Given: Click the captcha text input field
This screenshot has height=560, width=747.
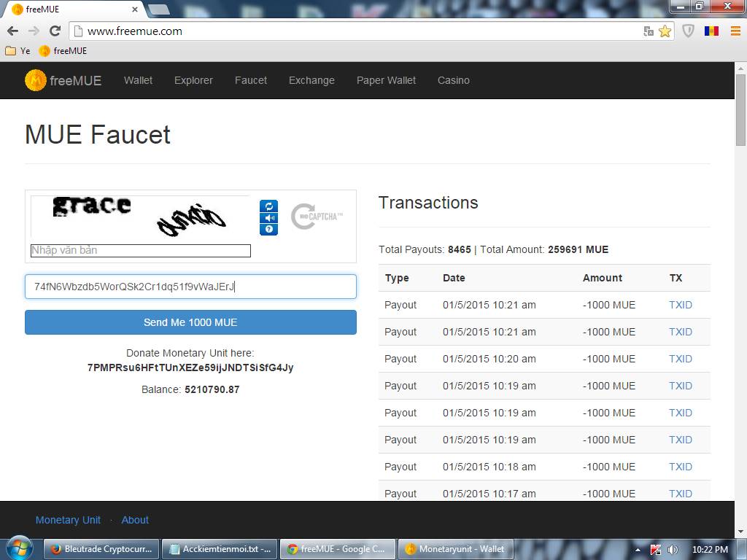Looking at the screenshot, I should [x=141, y=251].
